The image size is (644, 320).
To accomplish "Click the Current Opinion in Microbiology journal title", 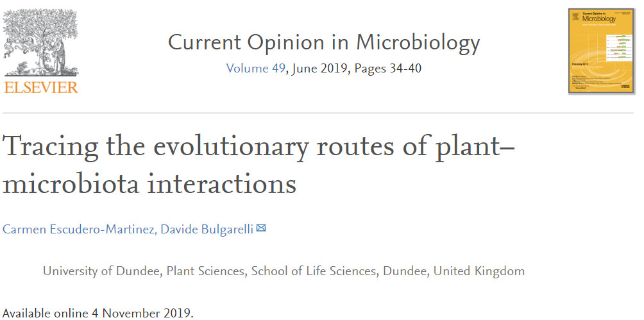I will click(x=323, y=43).
